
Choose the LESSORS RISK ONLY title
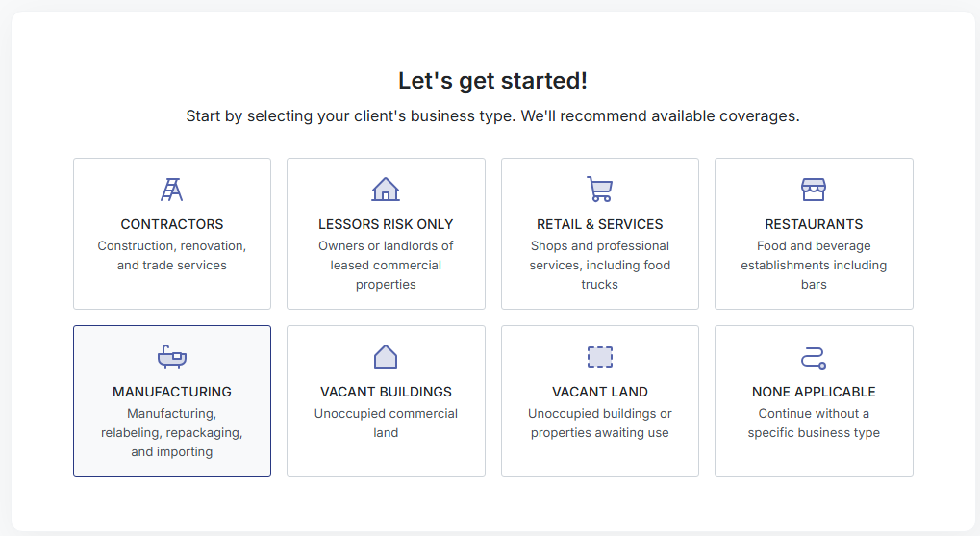point(386,224)
